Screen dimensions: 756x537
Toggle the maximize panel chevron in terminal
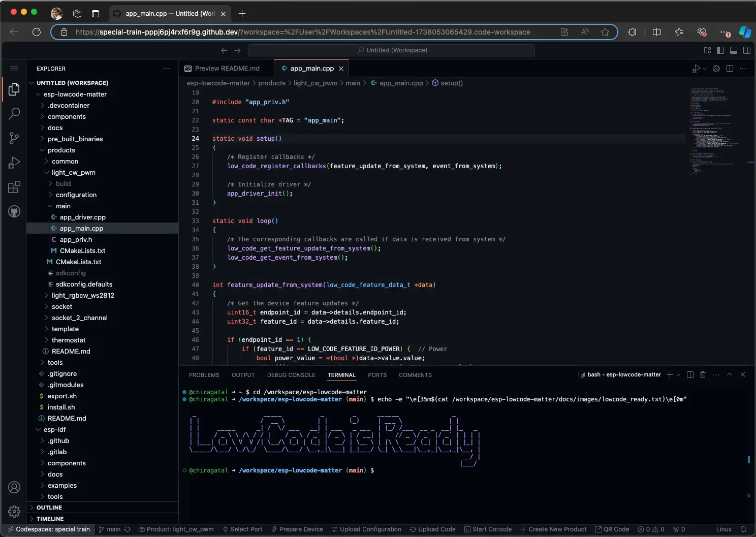(730, 374)
